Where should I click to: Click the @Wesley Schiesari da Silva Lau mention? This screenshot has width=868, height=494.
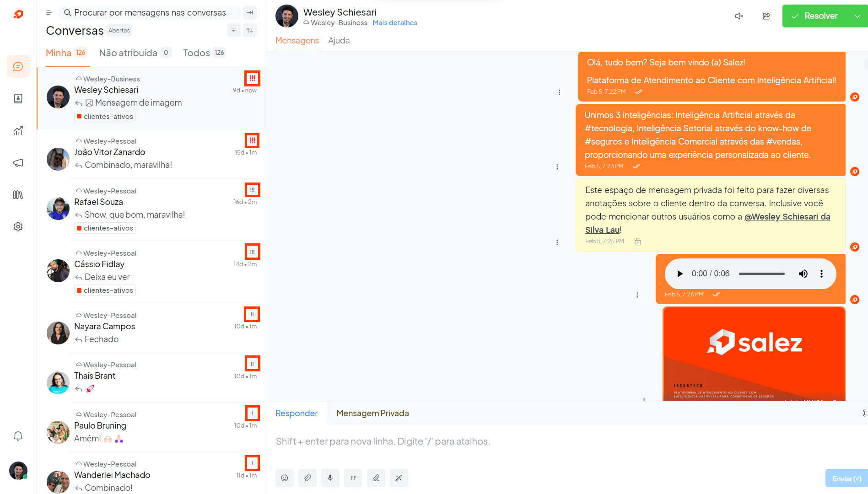708,223
